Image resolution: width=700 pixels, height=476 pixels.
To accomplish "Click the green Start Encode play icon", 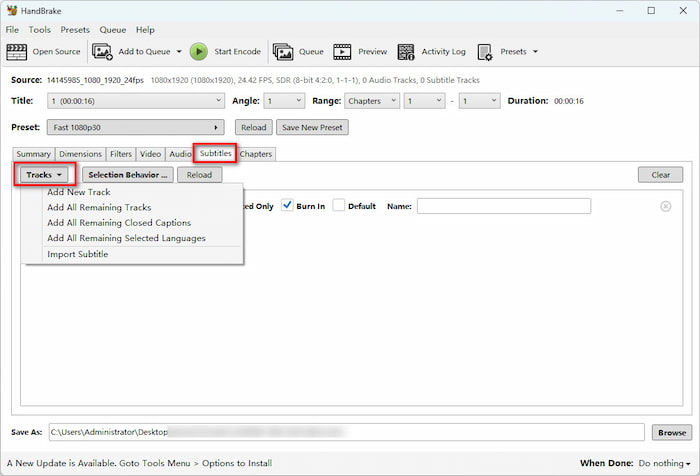I will [x=199, y=52].
